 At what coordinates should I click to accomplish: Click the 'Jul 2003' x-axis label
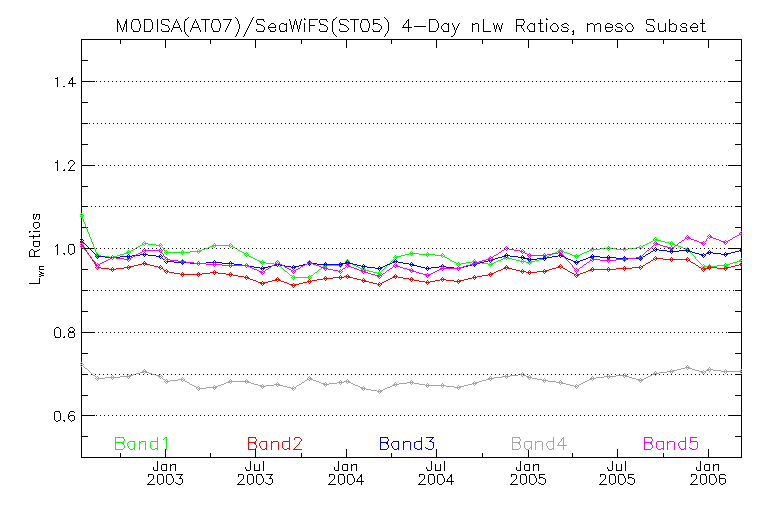255,473
